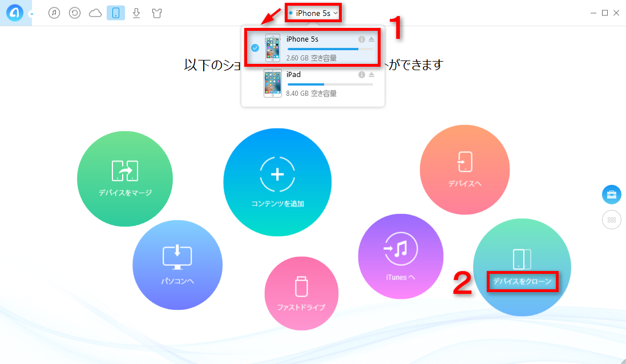Open the T-shirt skin theme icon
The height and width of the screenshot is (364, 626).
click(157, 13)
